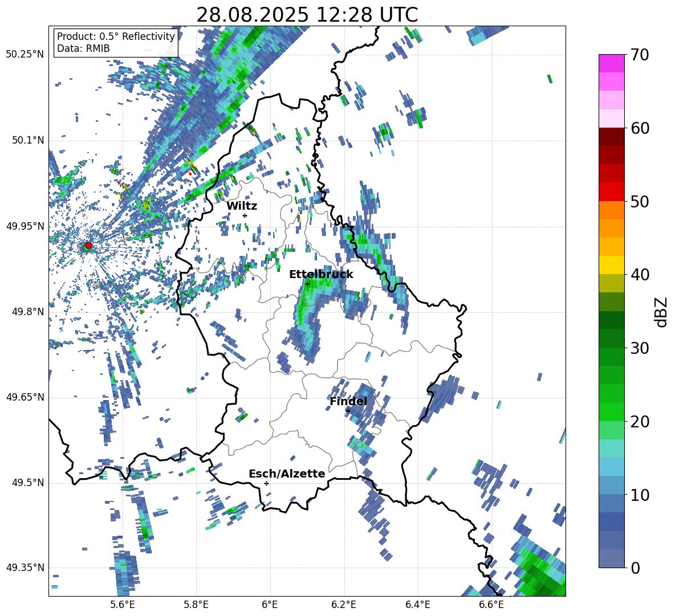Image resolution: width=675 pixels, height=616 pixels.
Task: Click the Esch/Alzette city label
Action: pos(287,474)
